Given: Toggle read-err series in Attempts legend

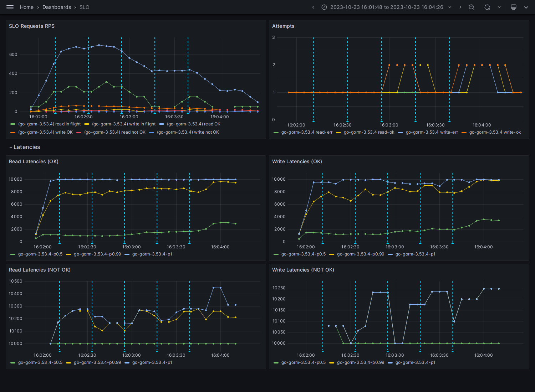Looking at the screenshot, I should pos(307,132).
